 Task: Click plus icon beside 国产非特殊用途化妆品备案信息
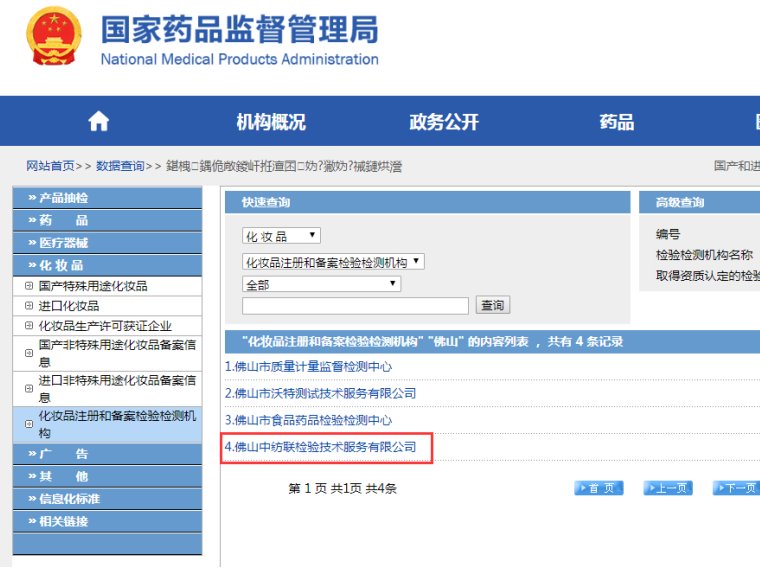(x=29, y=353)
